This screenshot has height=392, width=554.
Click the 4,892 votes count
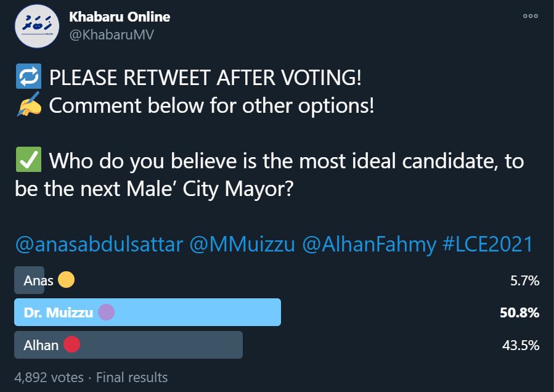[49, 377]
